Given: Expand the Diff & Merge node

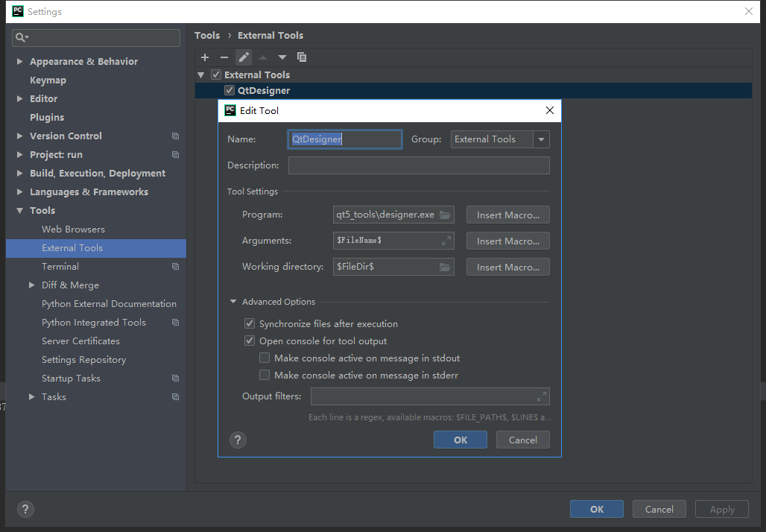Looking at the screenshot, I should (x=31, y=285).
